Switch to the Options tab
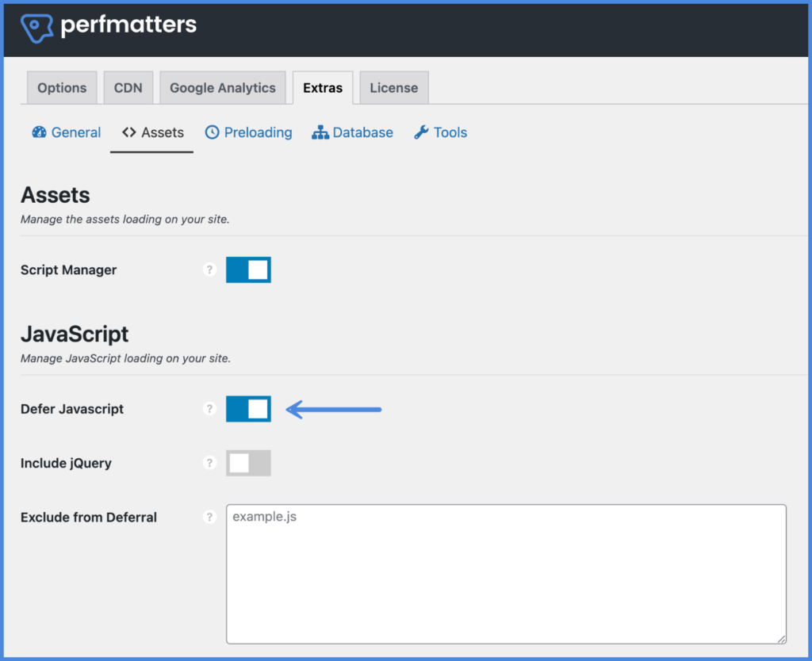 pyautogui.click(x=62, y=87)
